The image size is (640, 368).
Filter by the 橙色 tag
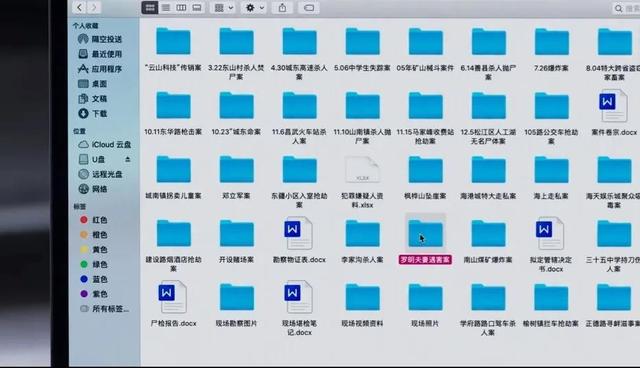pyautogui.click(x=94, y=235)
